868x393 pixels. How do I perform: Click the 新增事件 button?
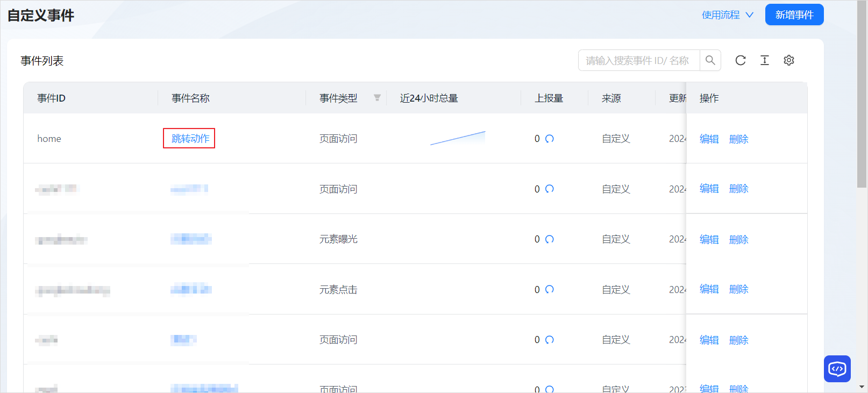pyautogui.click(x=794, y=15)
